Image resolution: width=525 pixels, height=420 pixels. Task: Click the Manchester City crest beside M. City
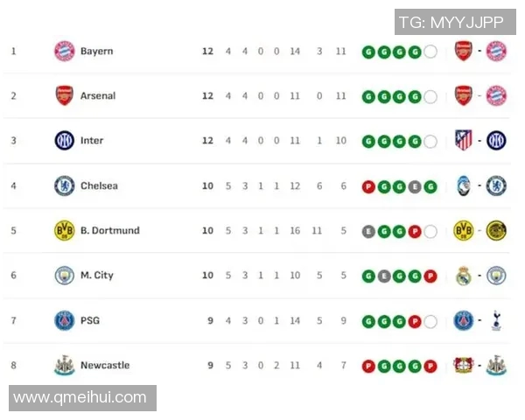(65, 276)
